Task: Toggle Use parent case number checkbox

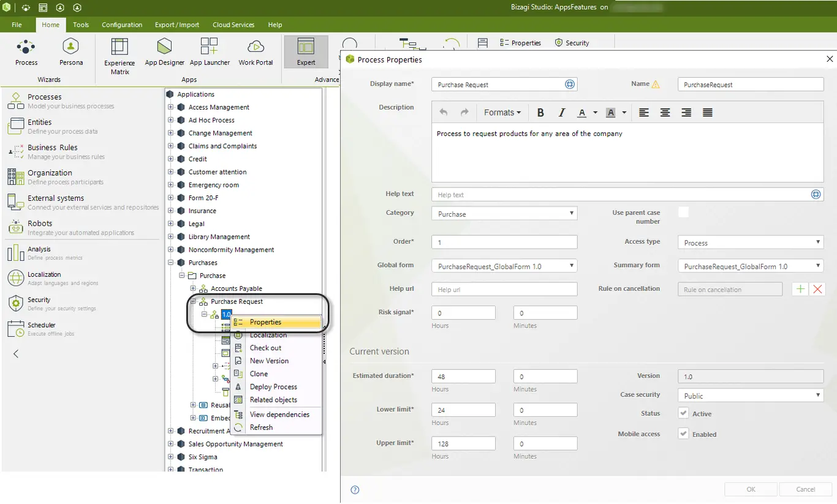Action: tap(683, 212)
